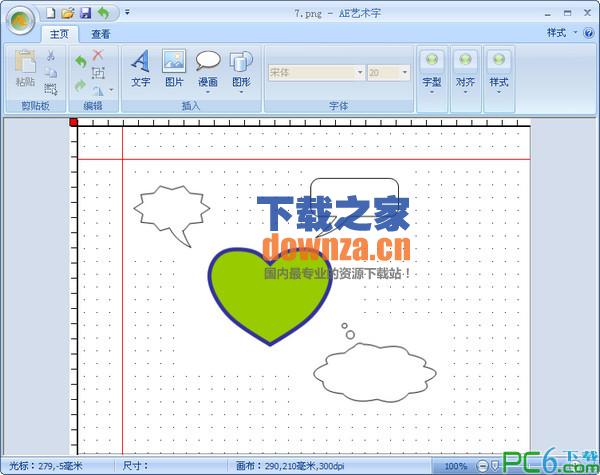Click the 画布: 290,210毫米,300dpi status text
This screenshot has width=600, height=475.
coord(290,466)
